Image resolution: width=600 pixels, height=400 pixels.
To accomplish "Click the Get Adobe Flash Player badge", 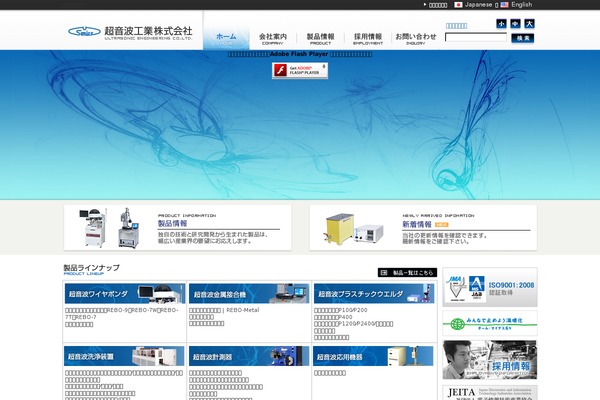I will click(300, 70).
